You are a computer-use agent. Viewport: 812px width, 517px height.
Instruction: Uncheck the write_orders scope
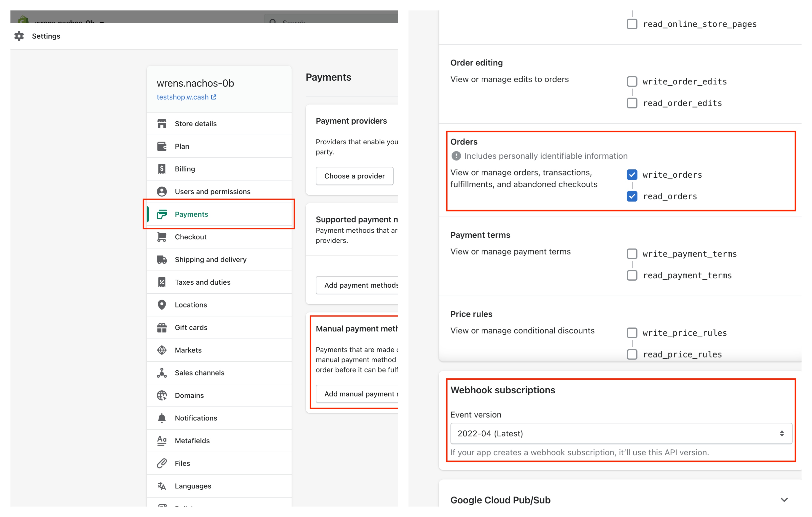pyautogui.click(x=632, y=175)
